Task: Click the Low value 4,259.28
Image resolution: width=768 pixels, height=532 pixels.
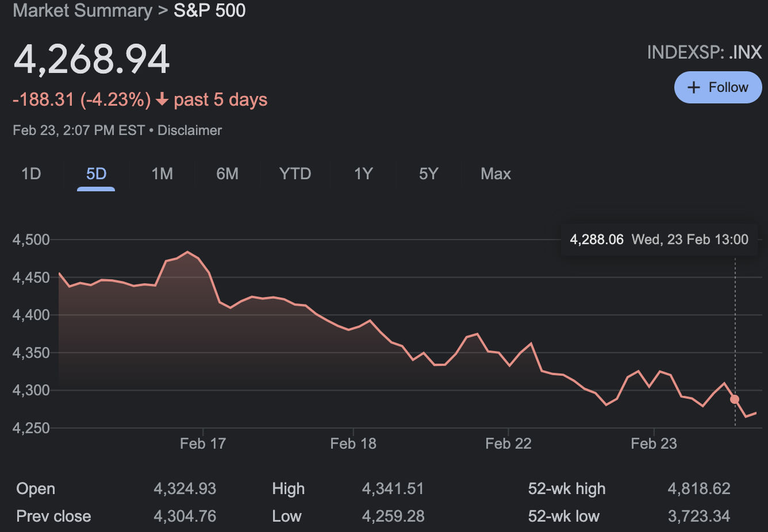Action: pyautogui.click(x=393, y=516)
